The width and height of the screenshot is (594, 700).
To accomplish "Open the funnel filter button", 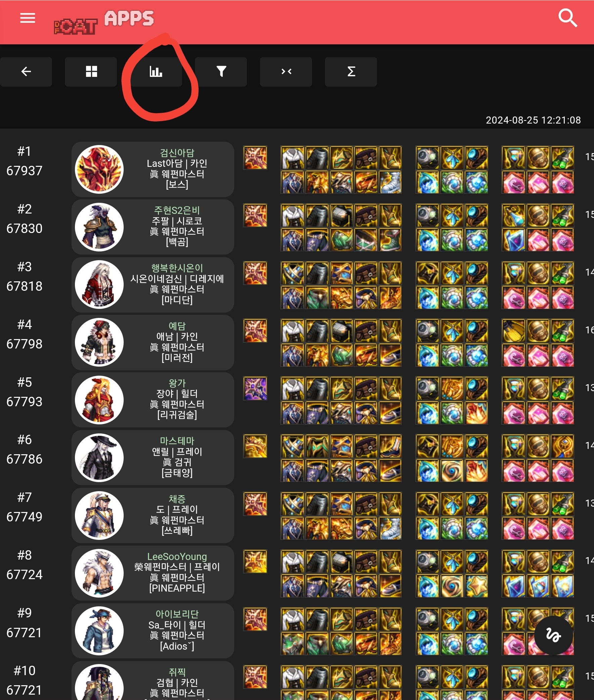I will [x=221, y=72].
